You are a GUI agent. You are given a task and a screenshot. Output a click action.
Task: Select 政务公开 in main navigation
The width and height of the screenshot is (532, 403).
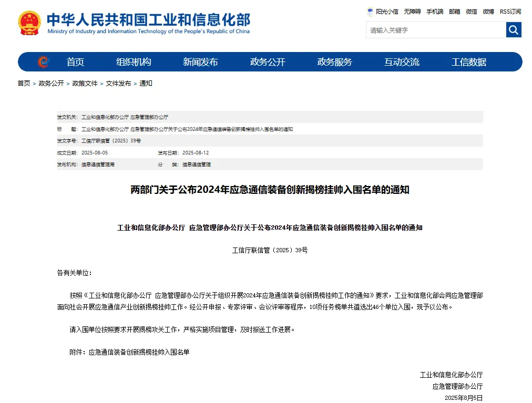[x=268, y=62]
